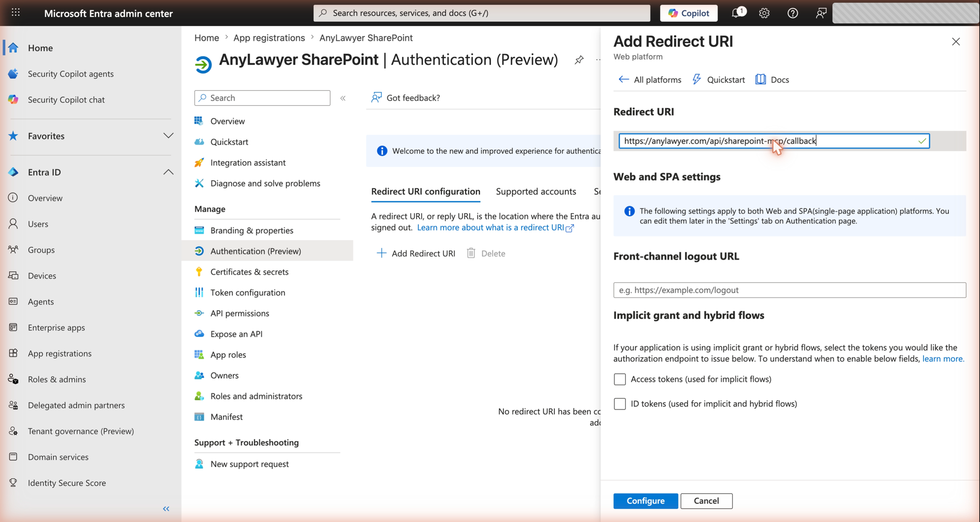
Task: Click Add Redirect URI command
Action: [415, 253]
